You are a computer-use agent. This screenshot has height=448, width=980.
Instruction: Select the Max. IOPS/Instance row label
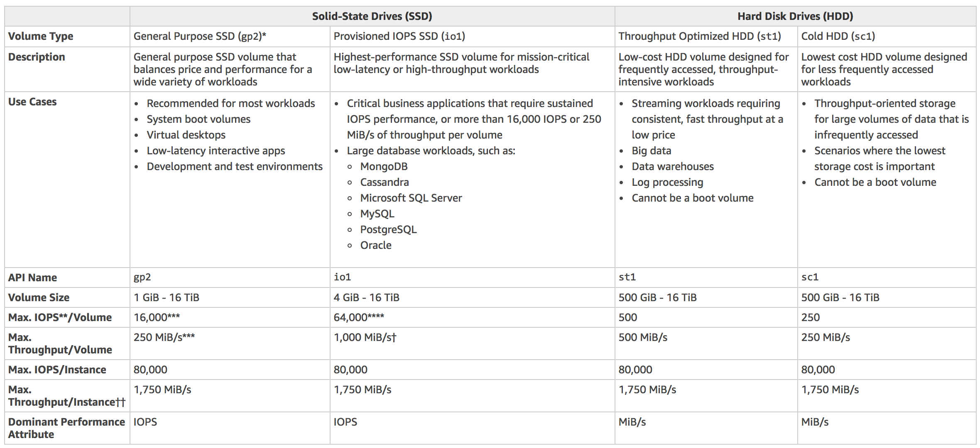point(57,370)
